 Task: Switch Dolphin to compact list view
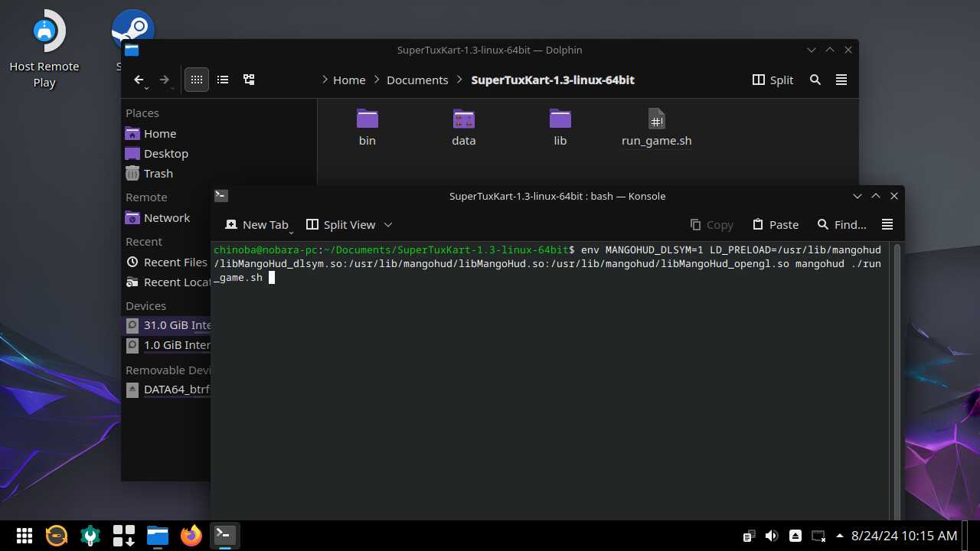coord(223,80)
